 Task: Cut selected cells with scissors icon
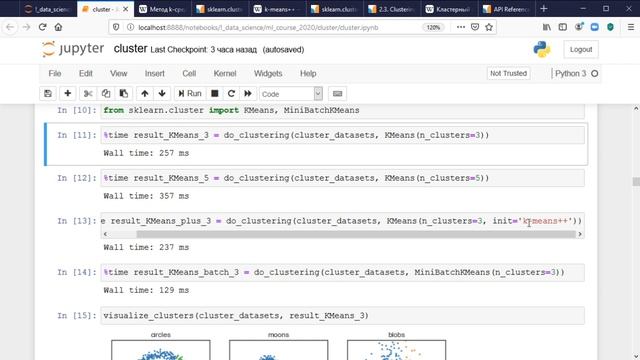coord(88,93)
